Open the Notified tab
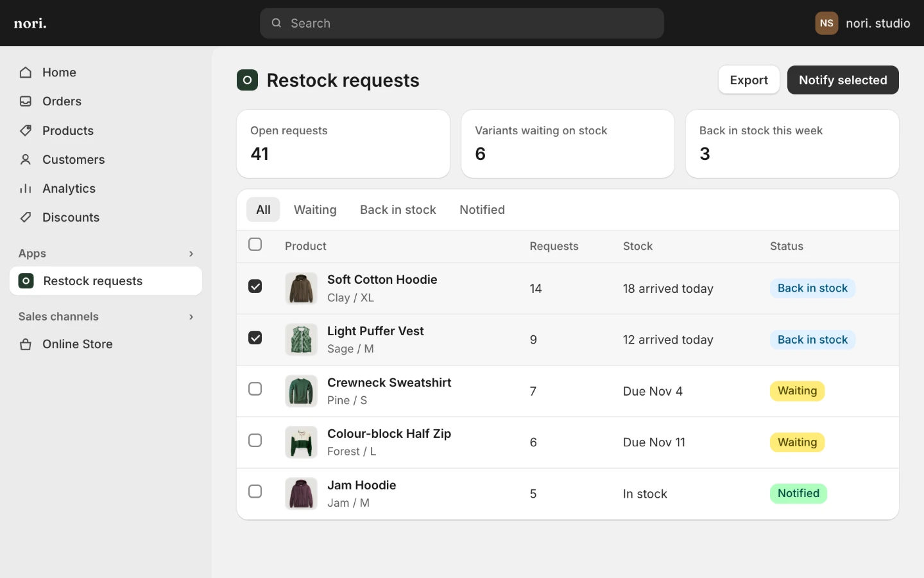 [x=482, y=210]
